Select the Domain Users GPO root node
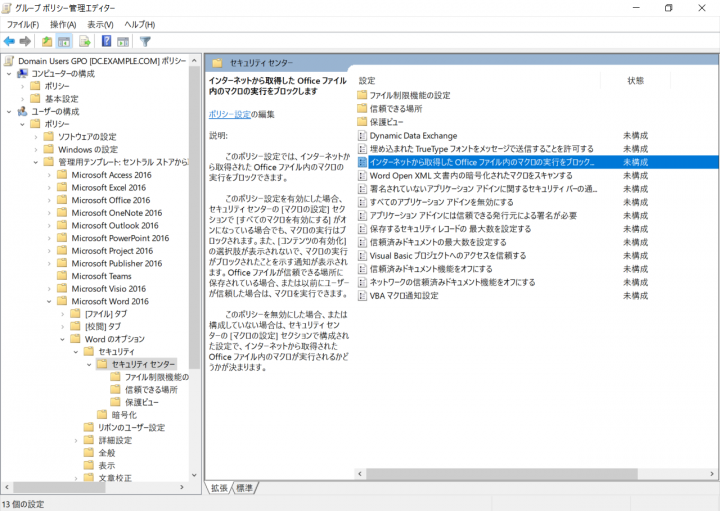The width and height of the screenshot is (720, 511). point(102,61)
